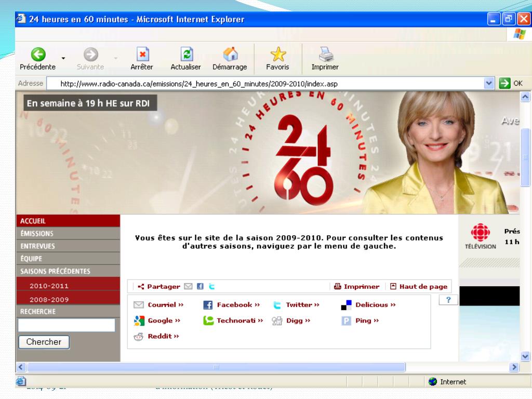Click the Radio-Canada Télévision logo
This screenshot has height=399, width=532.
point(480,236)
